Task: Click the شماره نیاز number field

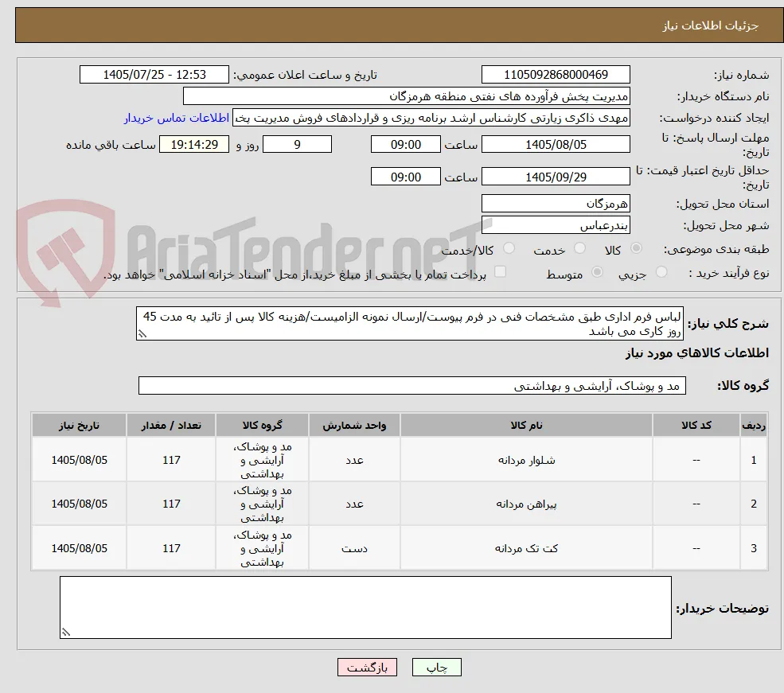Action: 556,75
